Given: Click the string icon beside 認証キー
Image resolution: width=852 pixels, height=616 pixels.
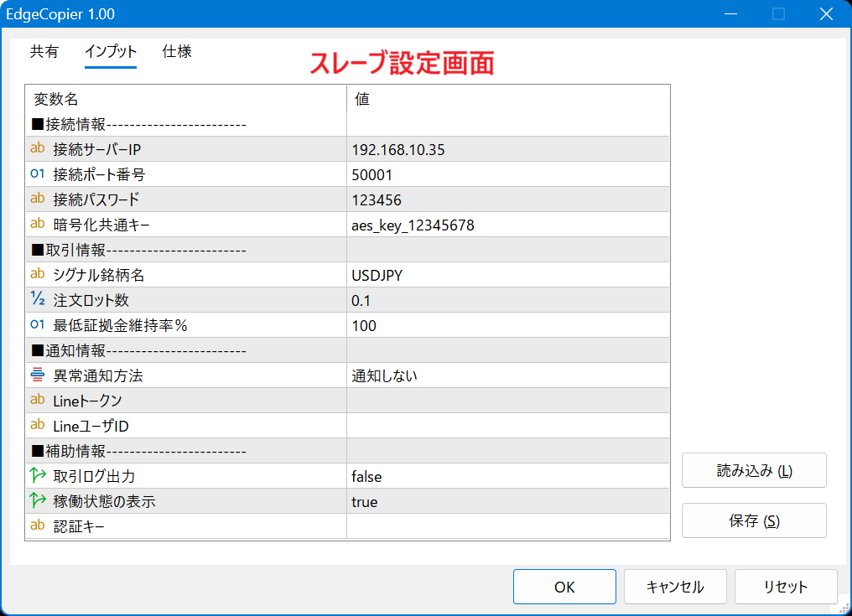Looking at the screenshot, I should 38,525.
